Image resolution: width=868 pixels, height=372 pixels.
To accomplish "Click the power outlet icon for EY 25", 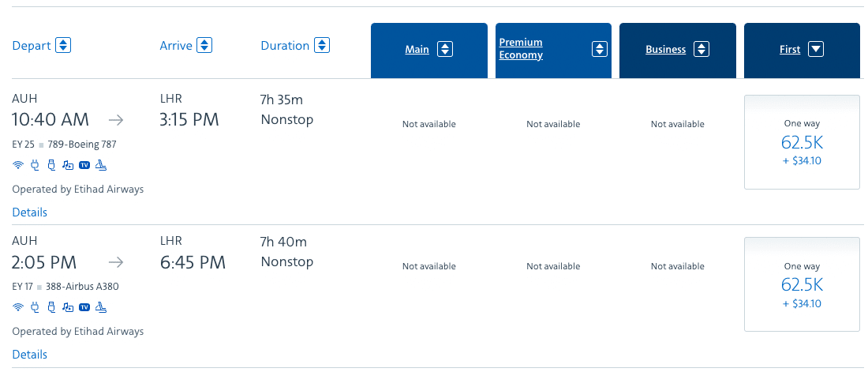I will click(35, 165).
